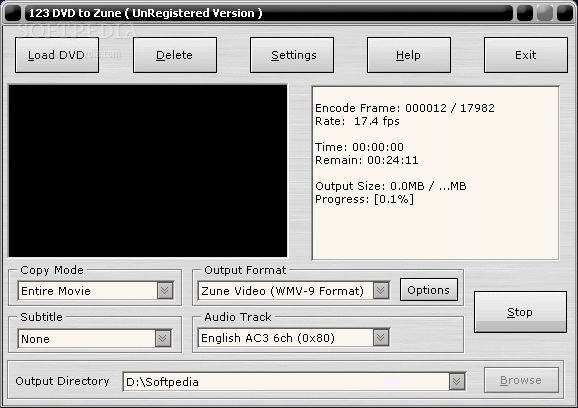Click the Exit button
Image resolution: width=578 pixels, height=408 pixels.
tap(526, 55)
